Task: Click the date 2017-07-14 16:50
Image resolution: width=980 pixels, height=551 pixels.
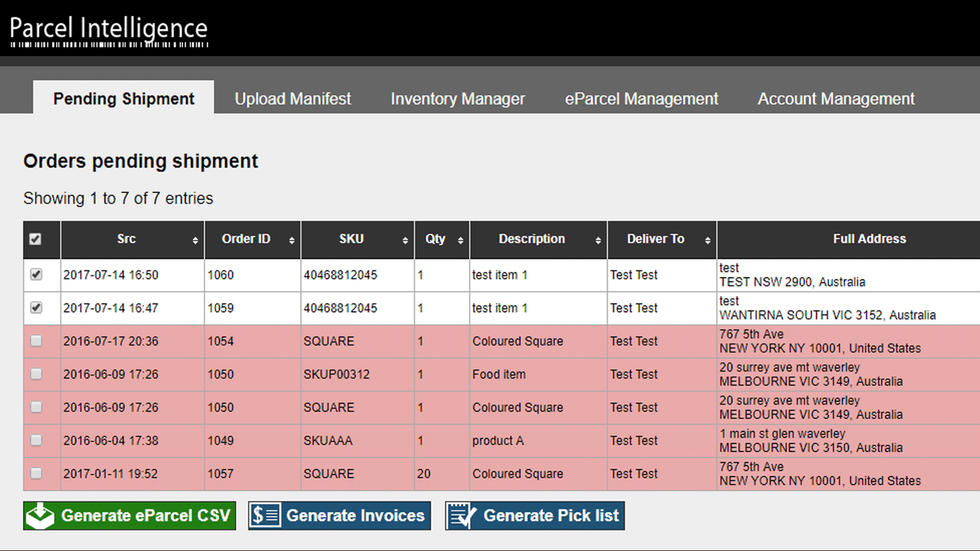Action: pyautogui.click(x=110, y=275)
